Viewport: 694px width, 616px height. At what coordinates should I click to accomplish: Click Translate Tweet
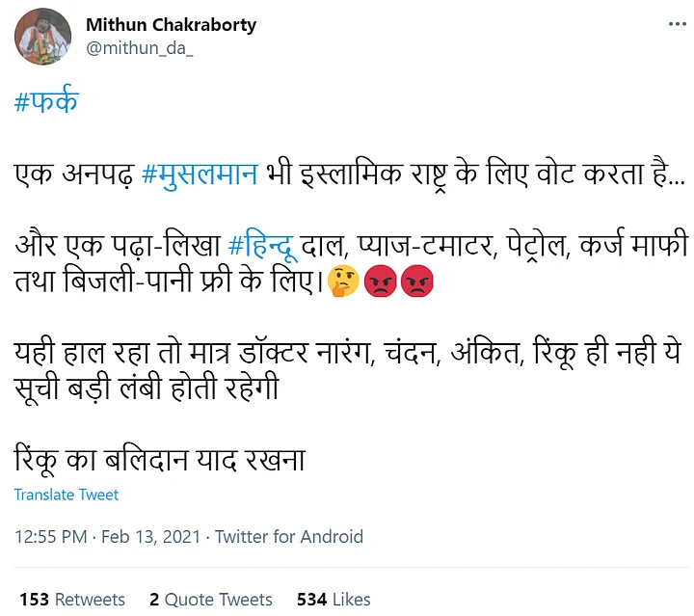(67, 495)
